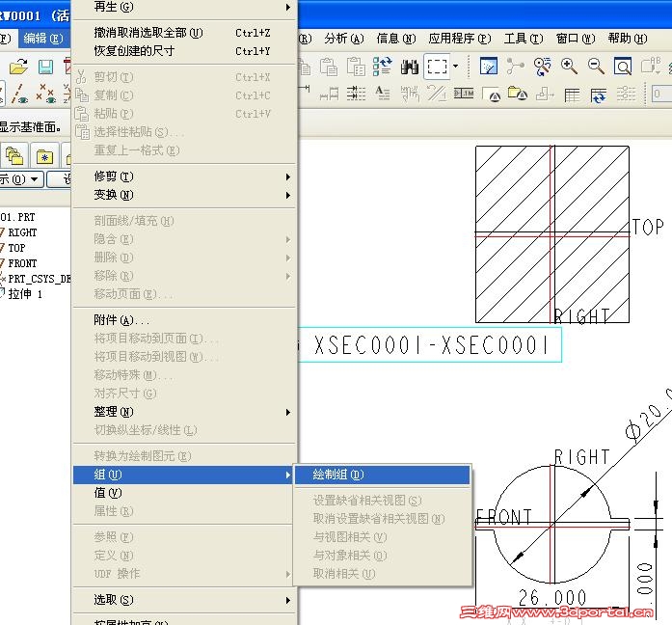Open the 分析(A) menu
Screen dimensions: 672x625
click(344, 39)
